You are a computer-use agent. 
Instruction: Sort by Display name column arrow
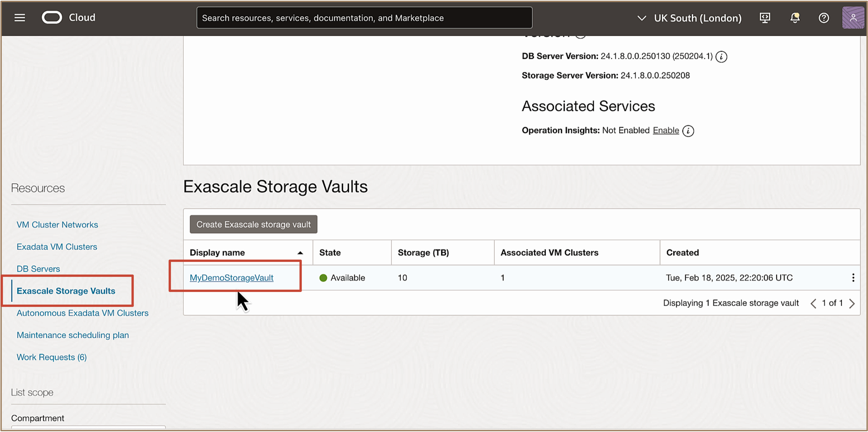coord(300,253)
